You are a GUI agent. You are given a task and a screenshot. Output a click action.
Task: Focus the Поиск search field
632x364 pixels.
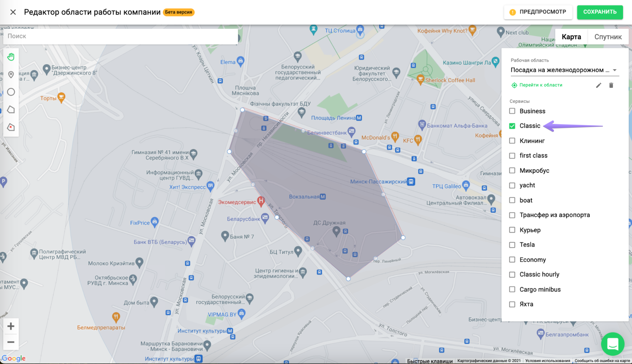point(120,36)
